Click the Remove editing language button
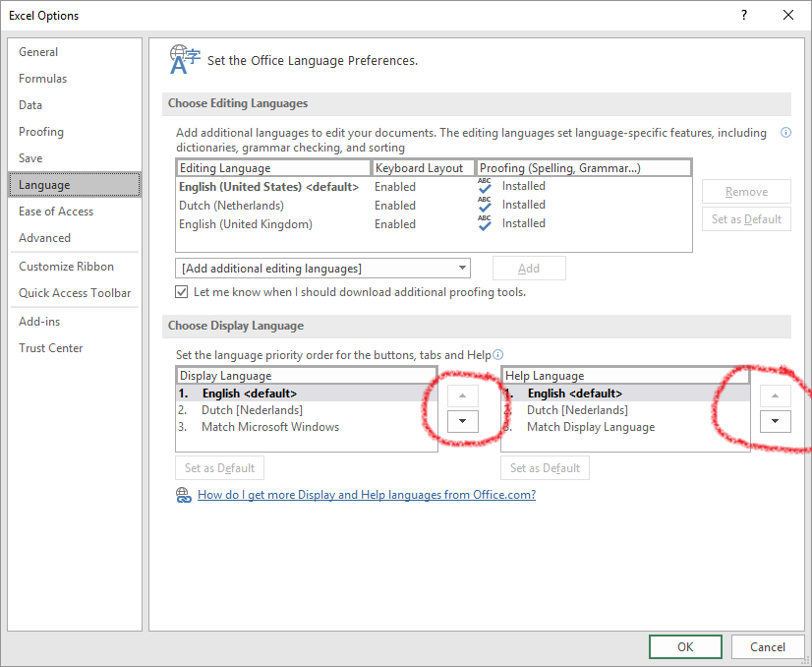812x667 pixels. tap(746, 192)
